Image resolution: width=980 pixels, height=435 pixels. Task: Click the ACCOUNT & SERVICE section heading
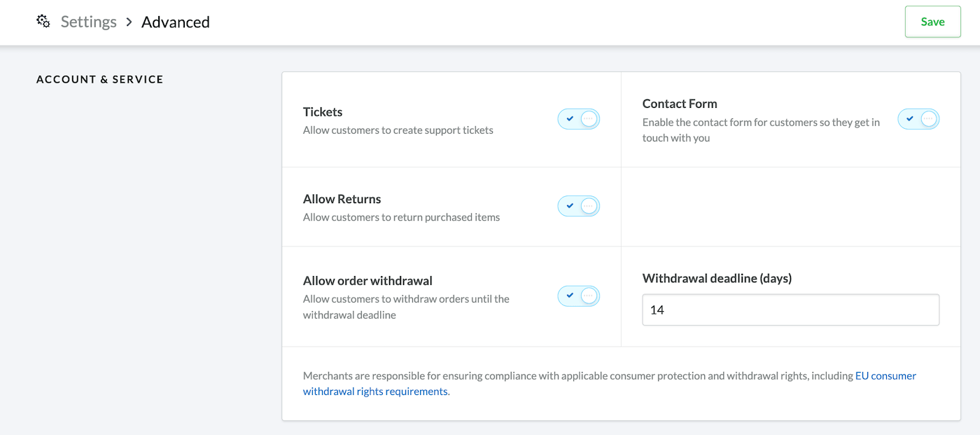click(x=100, y=79)
